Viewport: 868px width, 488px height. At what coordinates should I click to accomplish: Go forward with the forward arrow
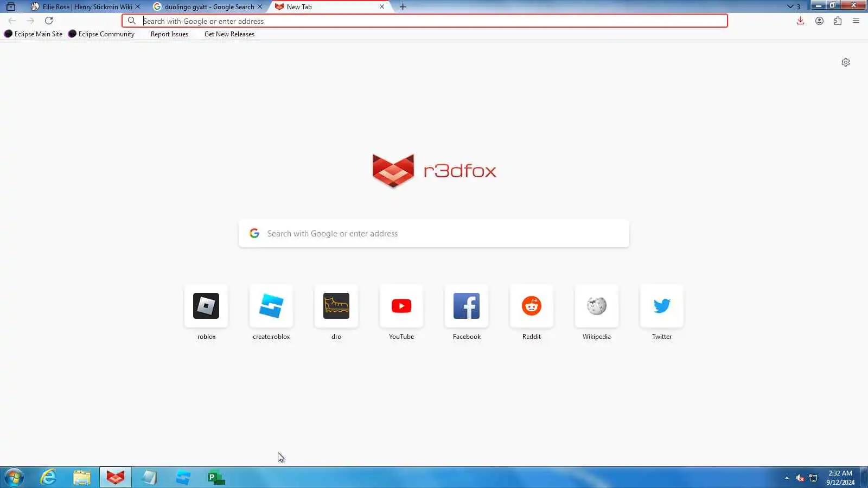click(30, 21)
